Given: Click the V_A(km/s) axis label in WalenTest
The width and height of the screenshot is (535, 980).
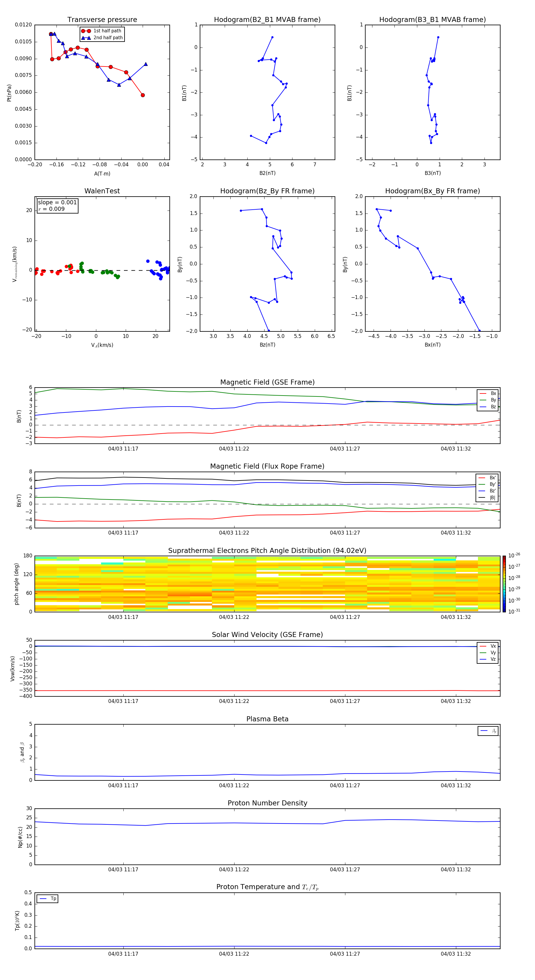Looking at the screenshot, I should coord(102,345).
